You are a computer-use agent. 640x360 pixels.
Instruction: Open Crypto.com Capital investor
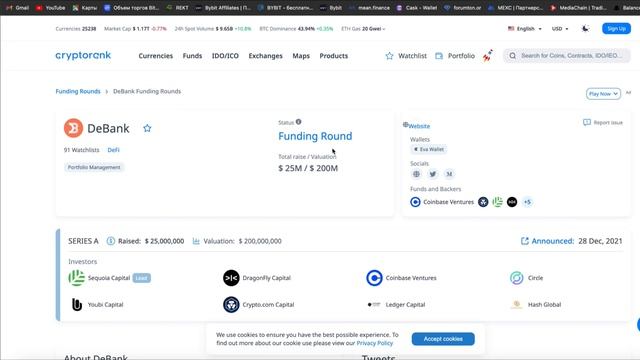coord(268,304)
